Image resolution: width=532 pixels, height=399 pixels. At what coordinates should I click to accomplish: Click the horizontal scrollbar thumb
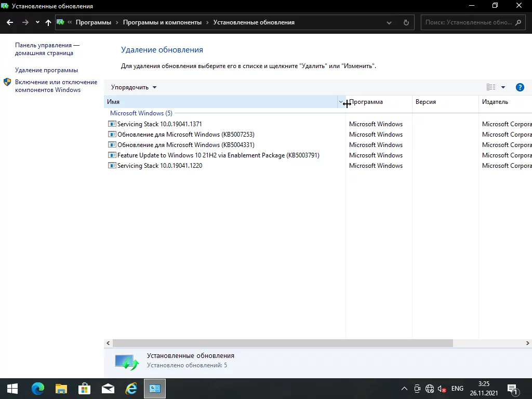point(283,343)
